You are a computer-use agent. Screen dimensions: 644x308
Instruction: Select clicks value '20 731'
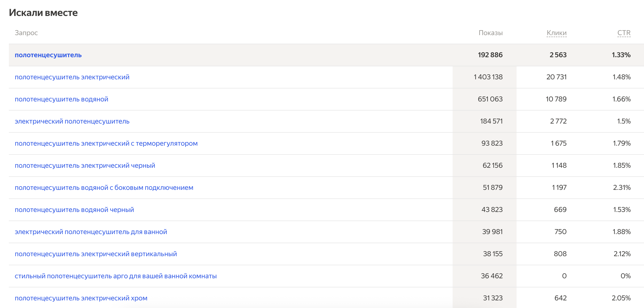(x=556, y=77)
